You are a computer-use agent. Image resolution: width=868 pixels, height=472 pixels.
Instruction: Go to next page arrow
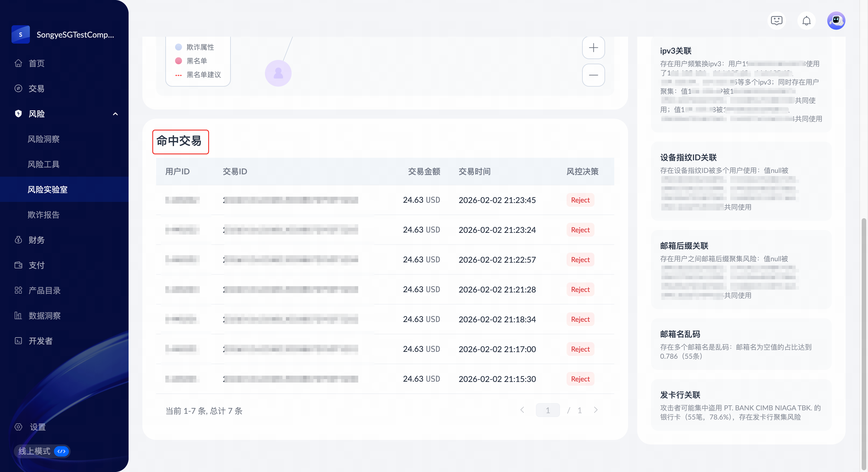pyautogui.click(x=595, y=410)
